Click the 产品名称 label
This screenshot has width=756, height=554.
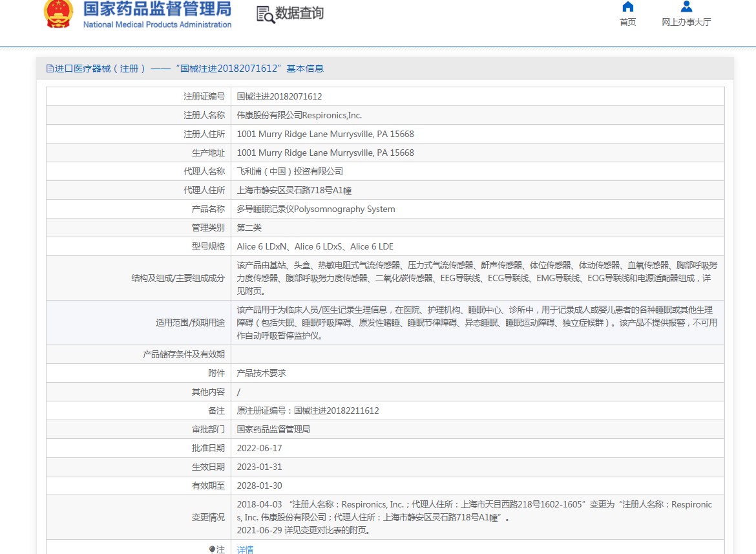(208, 209)
